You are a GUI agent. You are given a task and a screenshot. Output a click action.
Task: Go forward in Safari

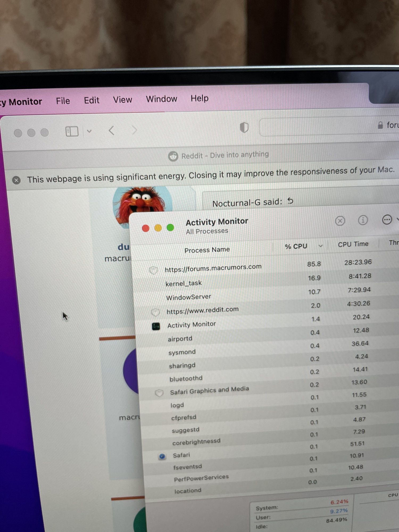coord(135,130)
